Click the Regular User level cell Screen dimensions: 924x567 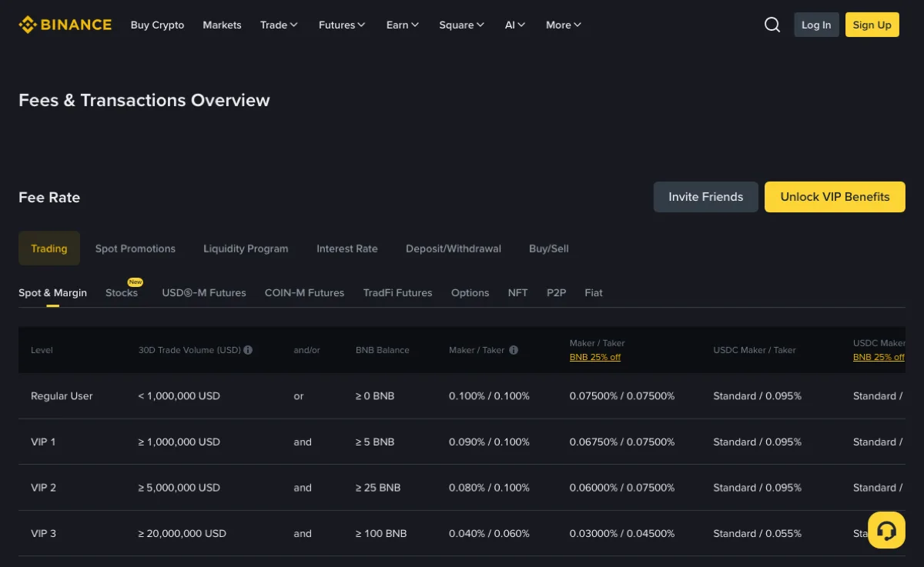tap(62, 396)
